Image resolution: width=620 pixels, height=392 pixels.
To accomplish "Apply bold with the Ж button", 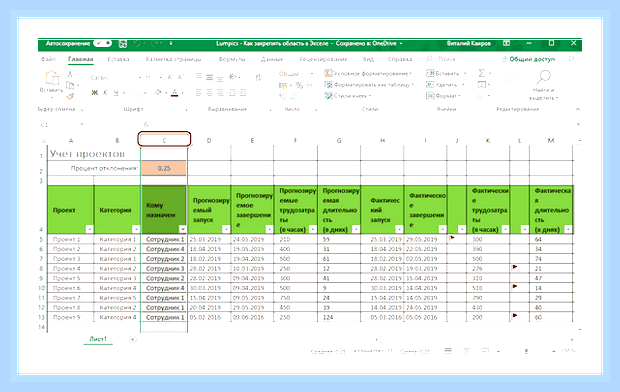I will (x=95, y=93).
